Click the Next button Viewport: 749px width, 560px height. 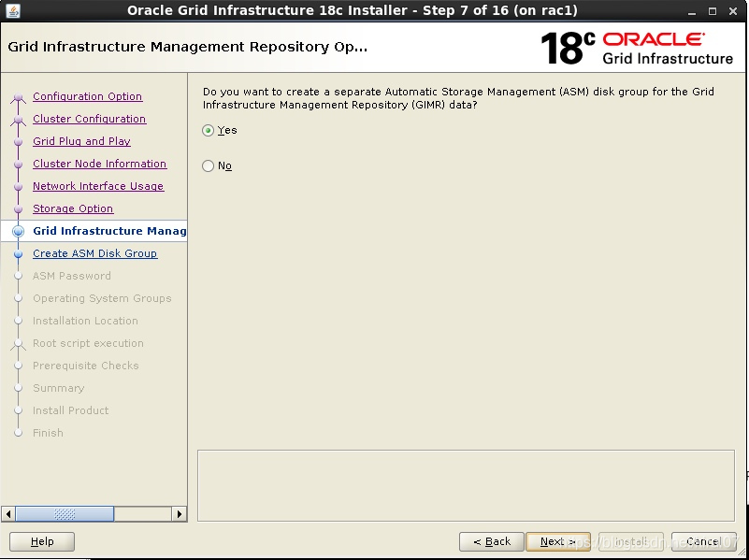[558, 541]
